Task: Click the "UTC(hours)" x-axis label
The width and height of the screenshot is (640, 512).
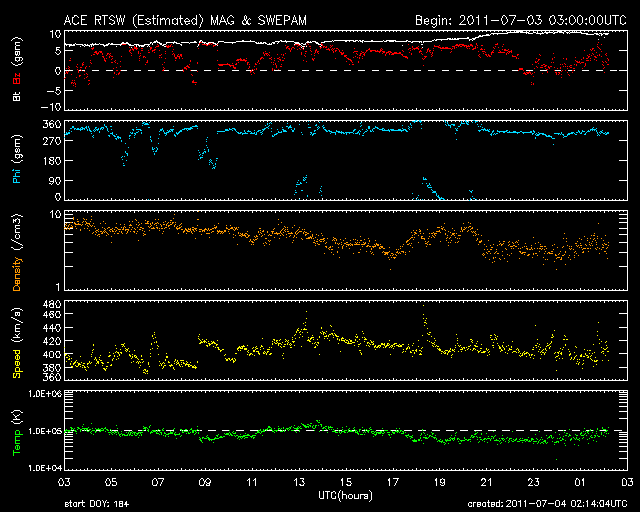Action: [x=345, y=496]
